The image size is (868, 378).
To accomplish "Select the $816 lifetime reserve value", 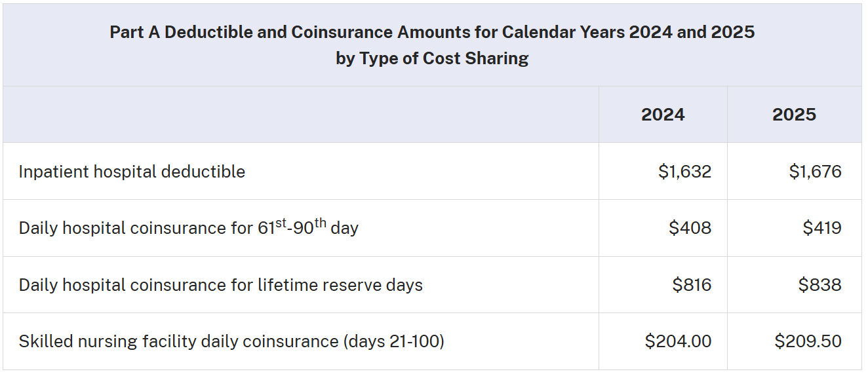I will coord(692,285).
